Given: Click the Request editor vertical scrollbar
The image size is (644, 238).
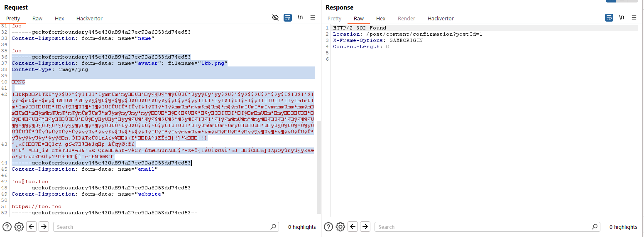Looking at the screenshot, I should point(318,166).
